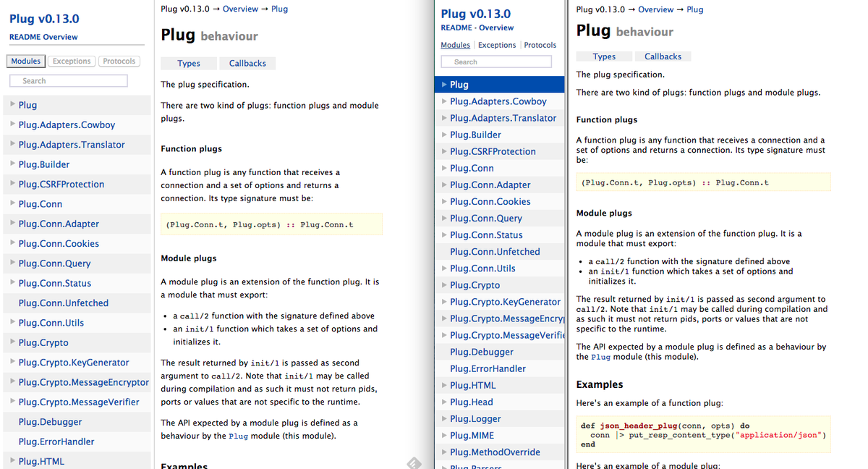Viewport: 868px width, 469px height.
Task: Select Exceptions tab in right page sidebar
Action: coord(497,45)
